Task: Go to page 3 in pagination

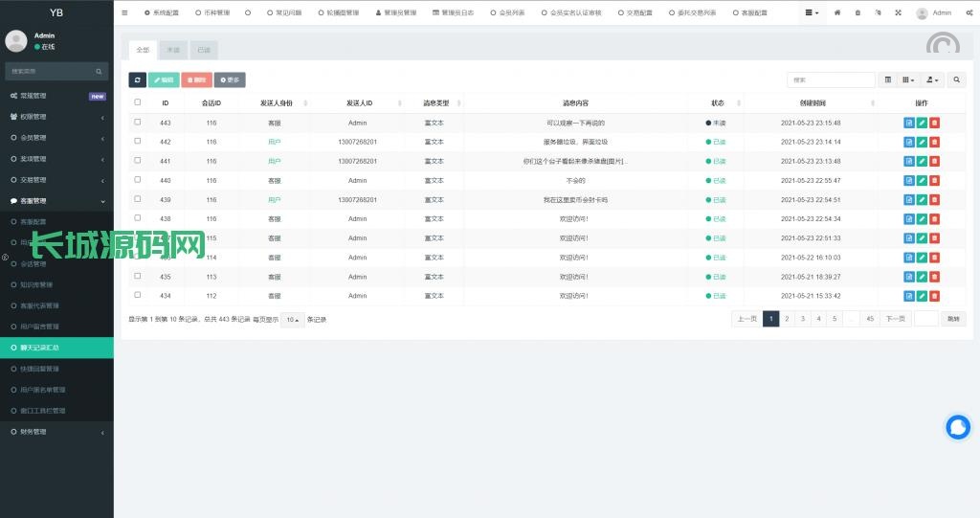Action: tap(802, 319)
